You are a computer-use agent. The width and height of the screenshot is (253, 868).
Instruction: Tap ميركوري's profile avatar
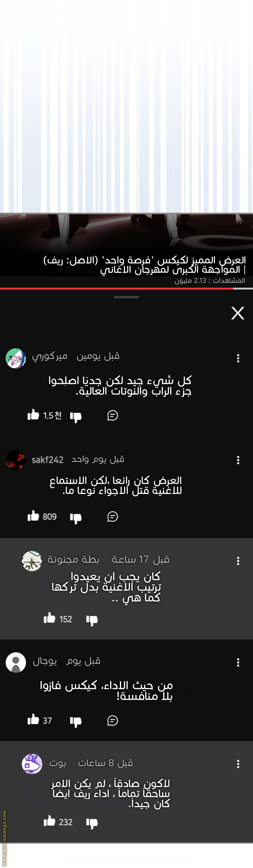pyautogui.click(x=16, y=358)
